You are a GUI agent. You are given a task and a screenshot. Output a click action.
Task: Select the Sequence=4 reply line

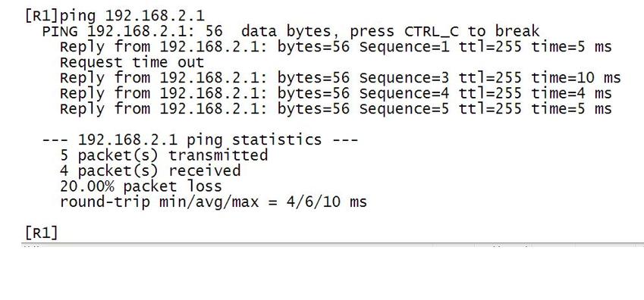point(335,94)
